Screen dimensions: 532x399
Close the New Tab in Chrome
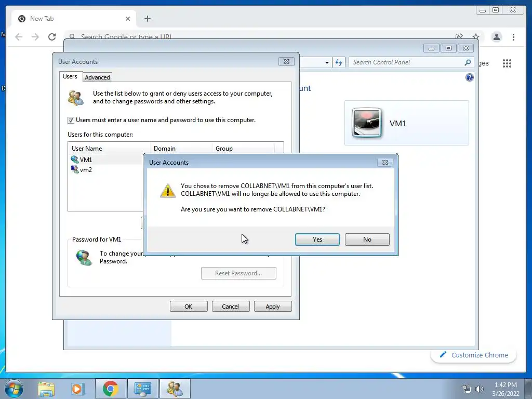pyautogui.click(x=128, y=19)
